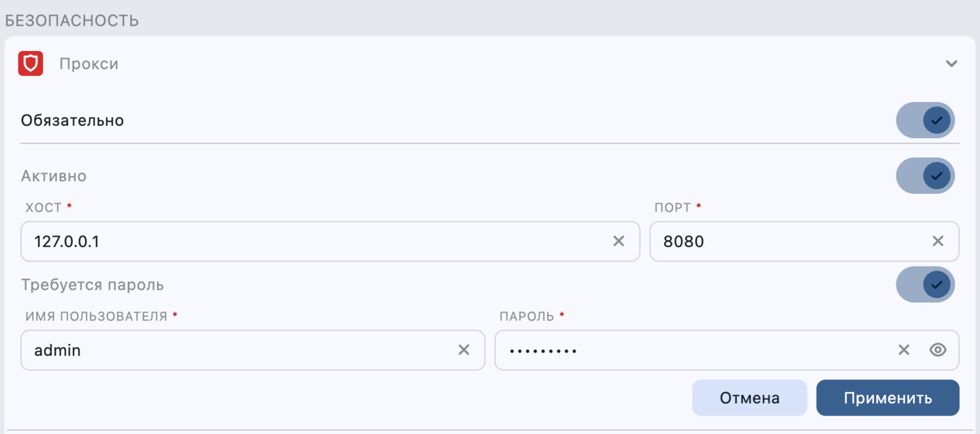Turn off the Требуется пароль switch
The image size is (980, 434).
(926, 284)
